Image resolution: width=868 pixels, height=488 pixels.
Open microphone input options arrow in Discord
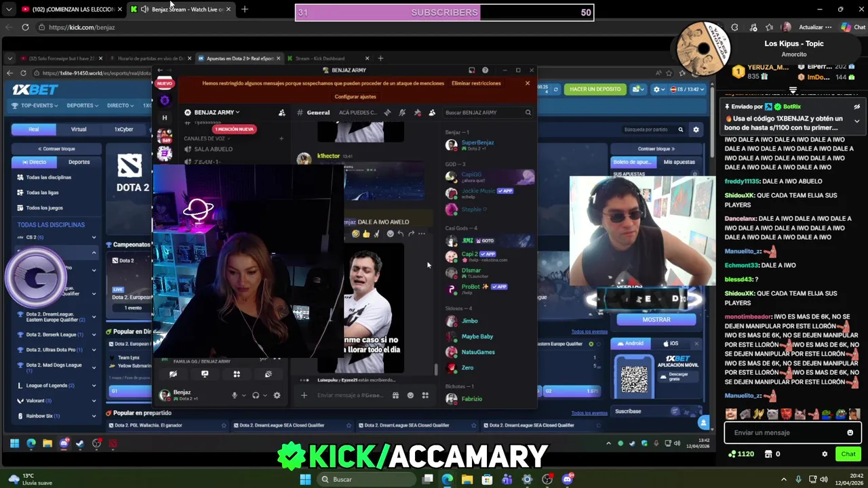[243, 395]
